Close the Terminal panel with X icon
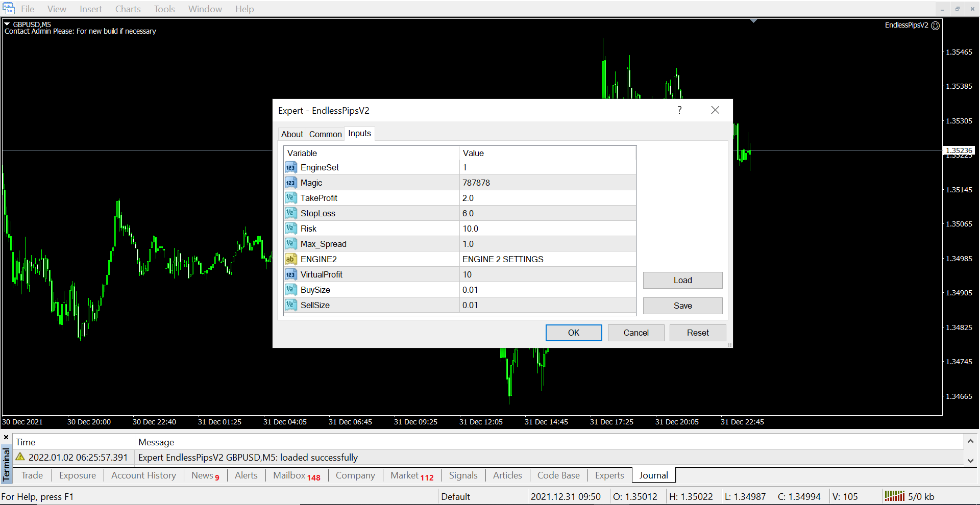 pyautogui.click(x=6, y=438)
